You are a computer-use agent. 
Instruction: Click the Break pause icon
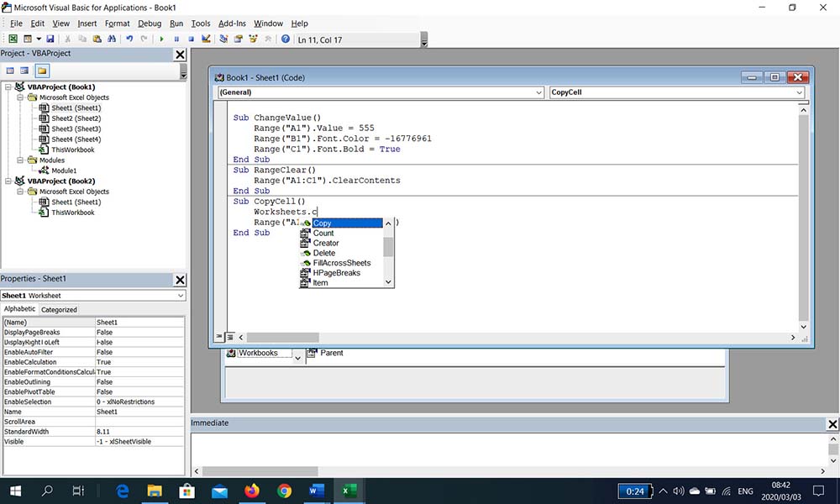(176, 39)
